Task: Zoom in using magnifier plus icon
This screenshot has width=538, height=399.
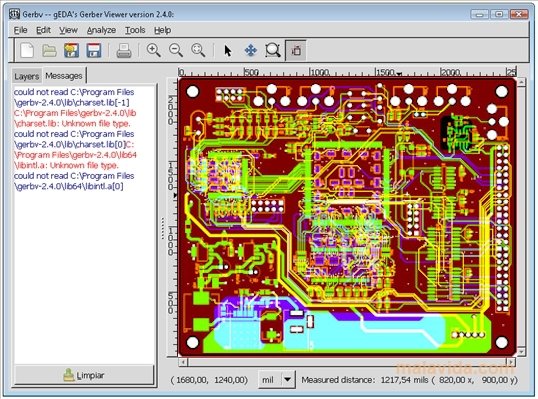Action: point(153,50)
